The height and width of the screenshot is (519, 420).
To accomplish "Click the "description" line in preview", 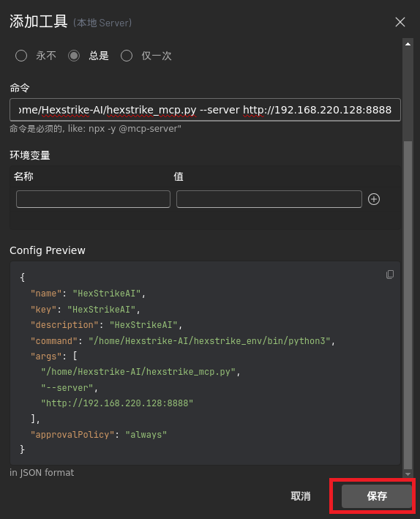I will pos(107,325).
